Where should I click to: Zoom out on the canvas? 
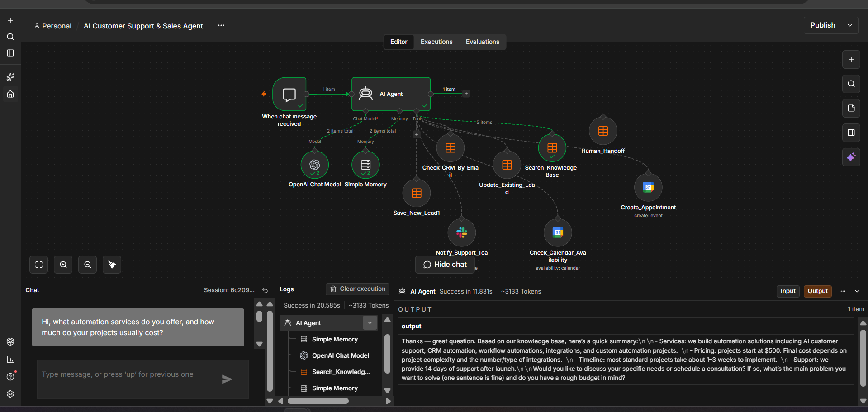(x=88, y=265)
